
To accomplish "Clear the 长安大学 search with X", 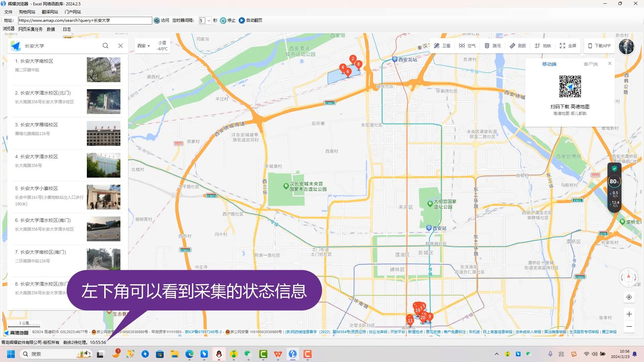I will [x=121, y=46].
